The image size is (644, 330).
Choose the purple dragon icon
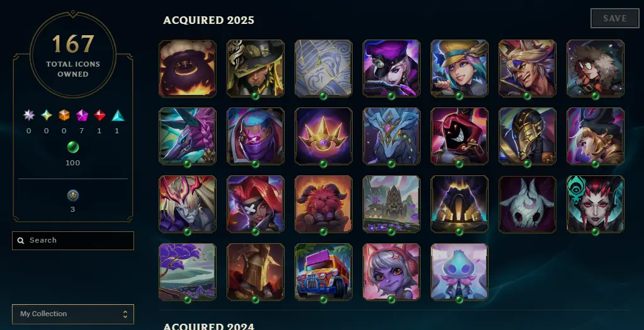tap(188, 136)
